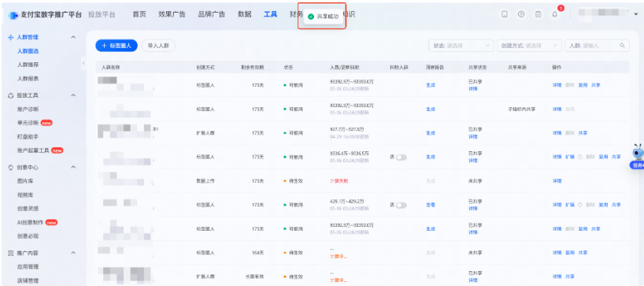Open 视频库 in the sidebar
Screen dimensions: 644x286
[x=25, y=195]
